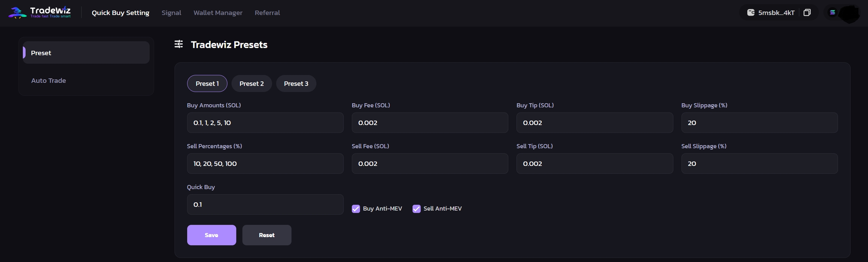Focus the Sell Slippage (%) field
Screen dimensions: 868x262
(759, 164)
